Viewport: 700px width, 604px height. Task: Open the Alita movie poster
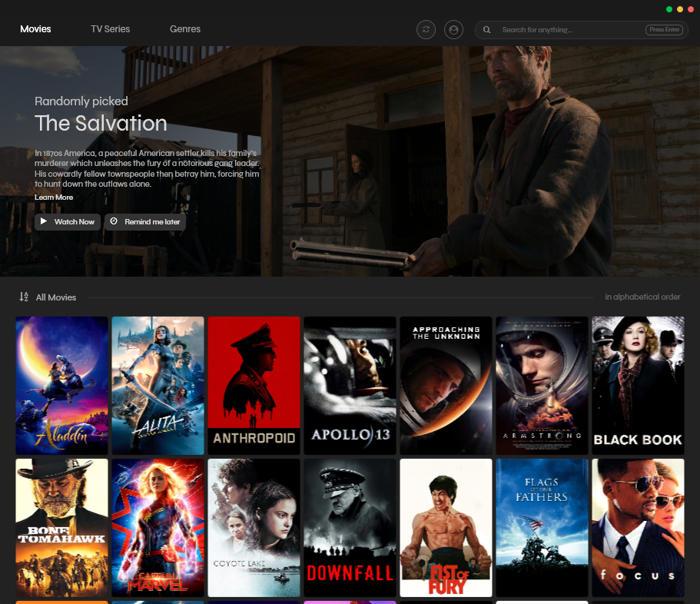(x=158, y=386)
